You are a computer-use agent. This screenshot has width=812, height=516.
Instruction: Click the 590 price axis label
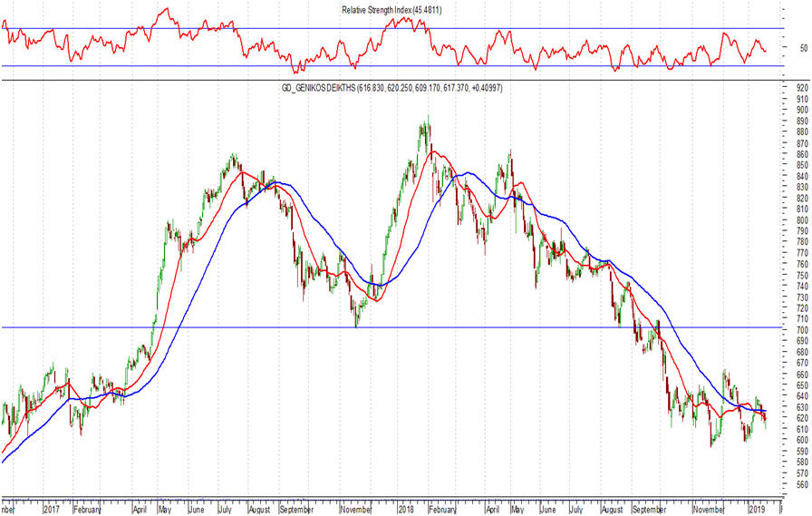(802, 452)
